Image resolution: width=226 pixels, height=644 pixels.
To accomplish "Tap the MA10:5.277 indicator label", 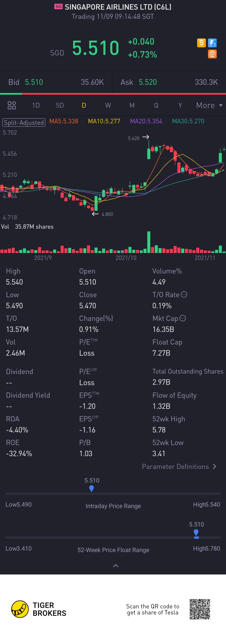I will [104, 121].
